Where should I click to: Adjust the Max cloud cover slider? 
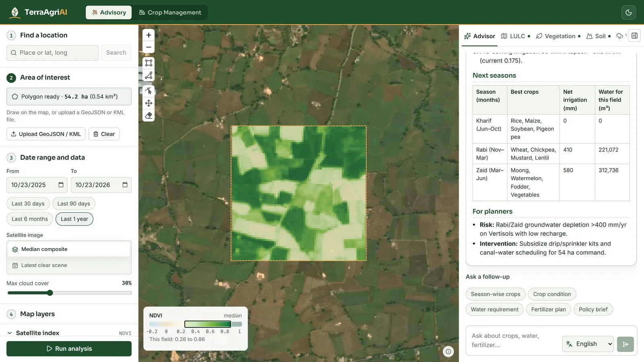[x=70, y=293]
